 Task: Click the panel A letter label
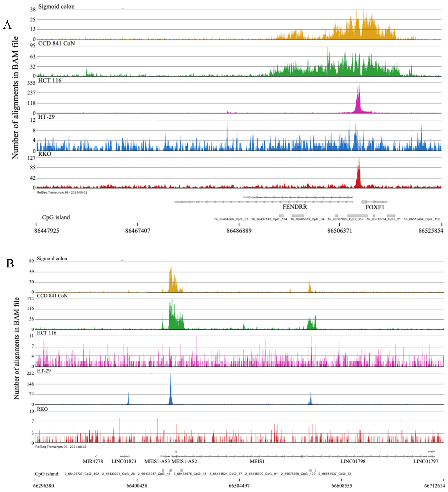click(7, 25)
